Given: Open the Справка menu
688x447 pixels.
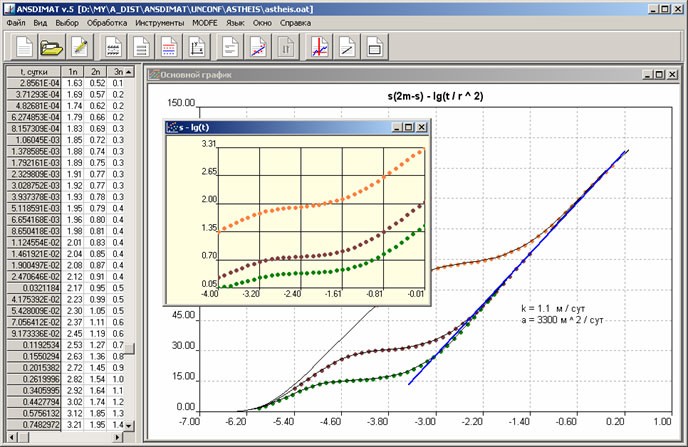Looking at the screenshot, I should coord(295,23).
